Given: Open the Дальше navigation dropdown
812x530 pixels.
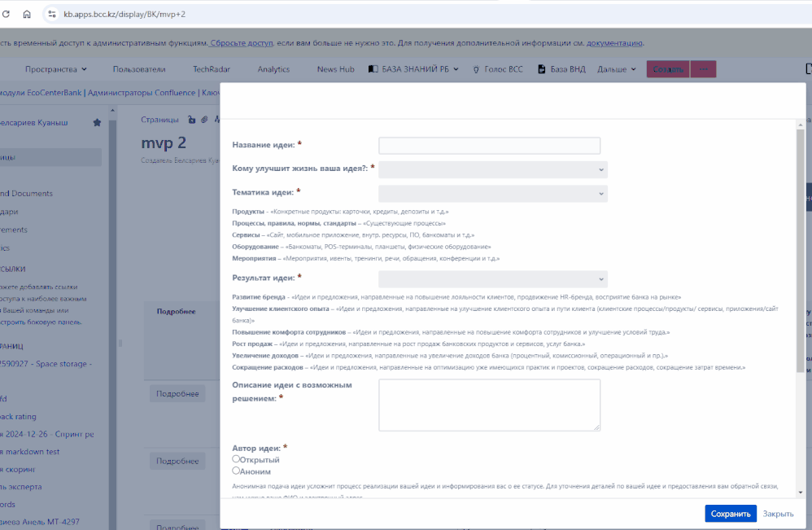Looking at the screenshot, I should 614,69.
